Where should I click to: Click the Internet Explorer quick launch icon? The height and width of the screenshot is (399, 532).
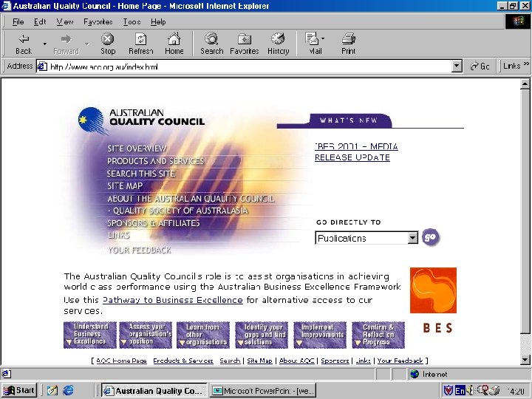click(68, 391)
